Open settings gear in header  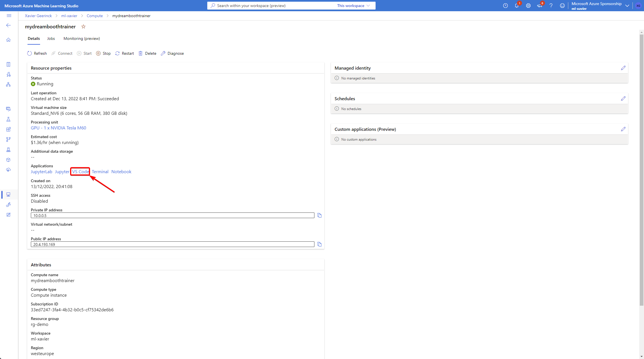click(x=528, y=6)
